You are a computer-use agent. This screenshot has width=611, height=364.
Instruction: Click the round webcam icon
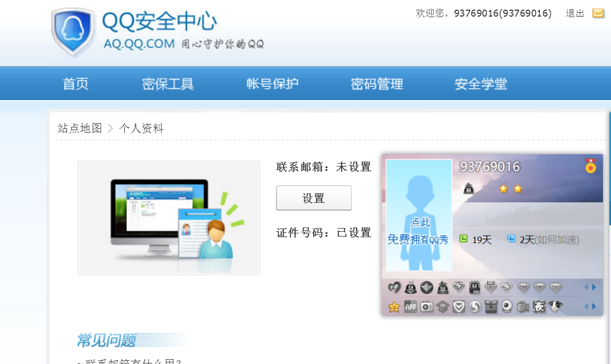click(507, 307)
